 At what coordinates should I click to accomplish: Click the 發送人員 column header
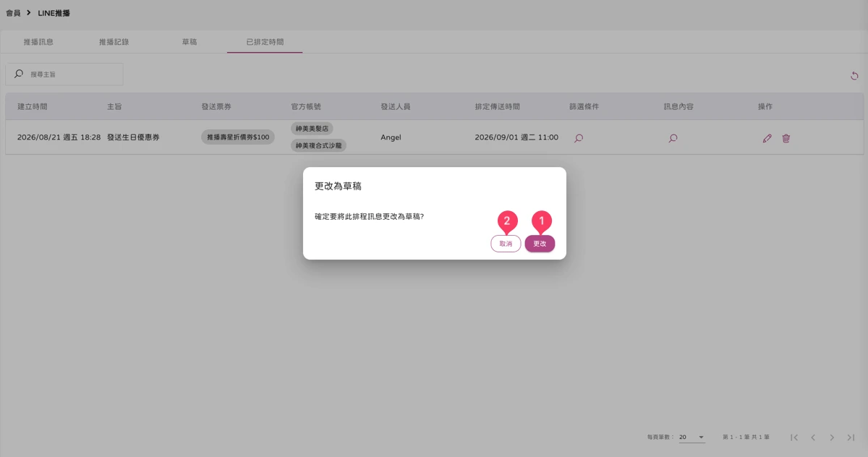click(396, 106)
